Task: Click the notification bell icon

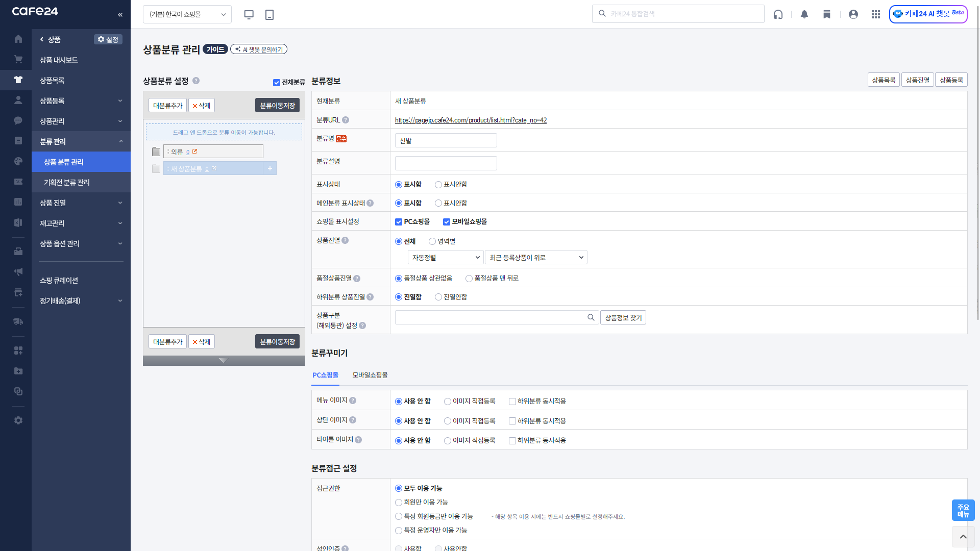Action: (804, 14)
